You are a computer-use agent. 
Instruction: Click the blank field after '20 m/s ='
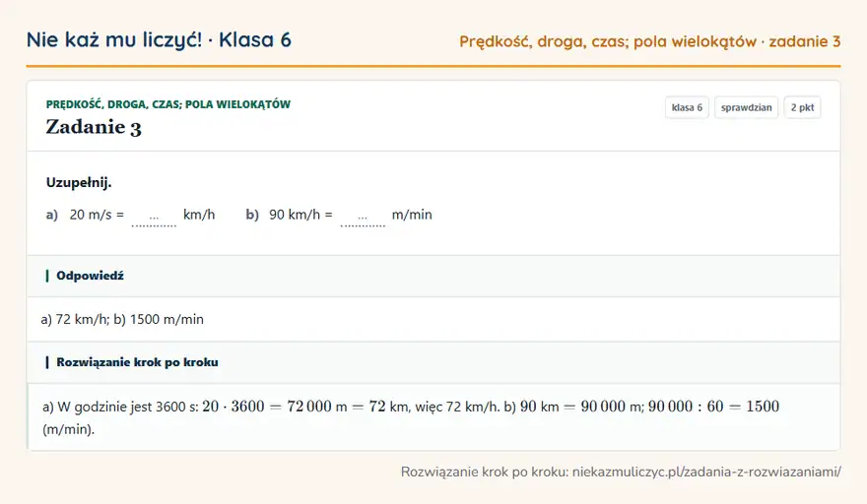[154, 217]
